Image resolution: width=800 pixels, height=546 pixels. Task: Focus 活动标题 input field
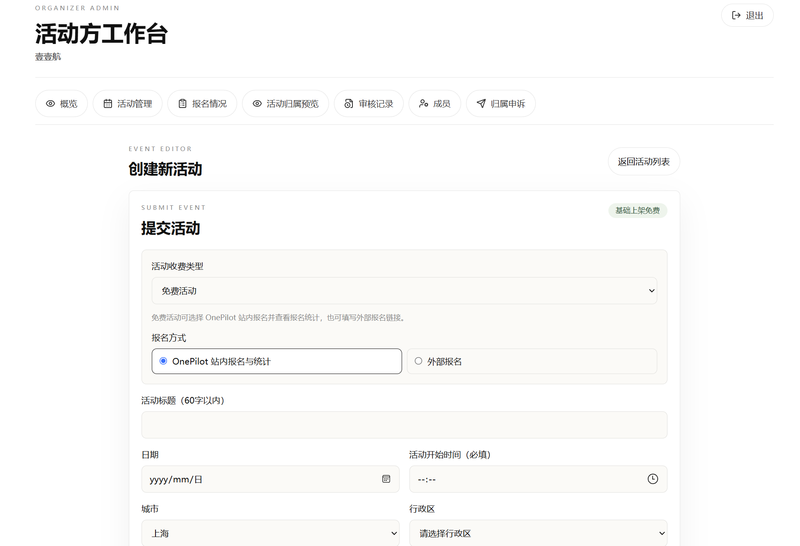[404, 425]
